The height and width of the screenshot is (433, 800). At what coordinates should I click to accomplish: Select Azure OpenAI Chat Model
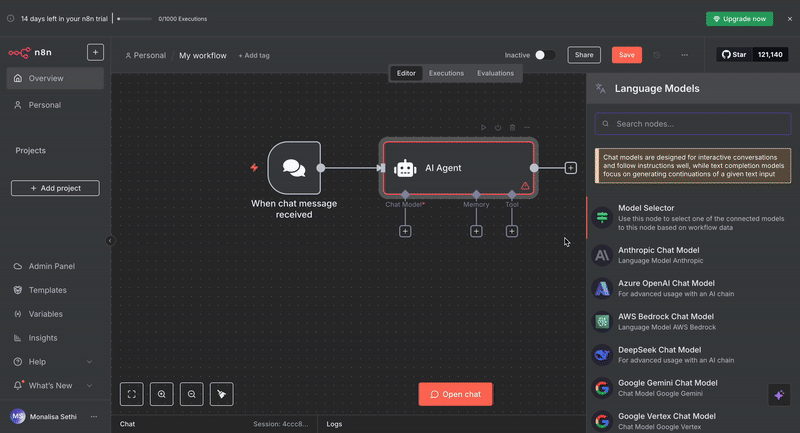click(x=693, y=288)
